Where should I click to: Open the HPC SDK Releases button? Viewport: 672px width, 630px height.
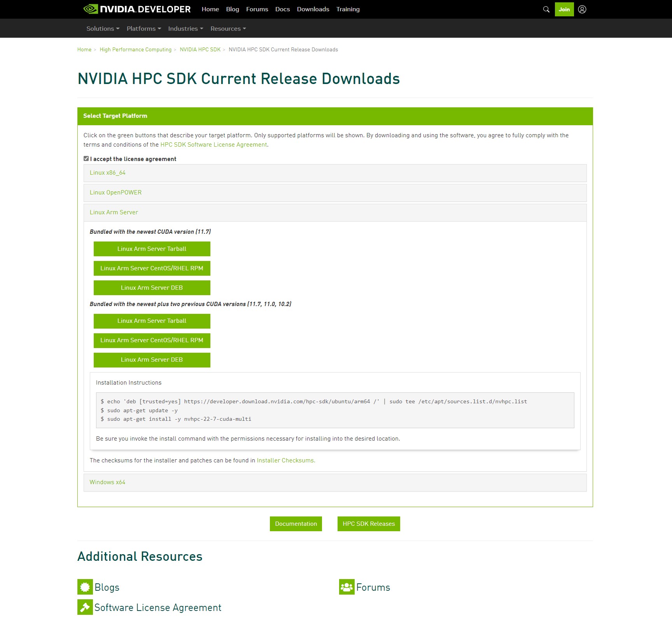(369, 524)
